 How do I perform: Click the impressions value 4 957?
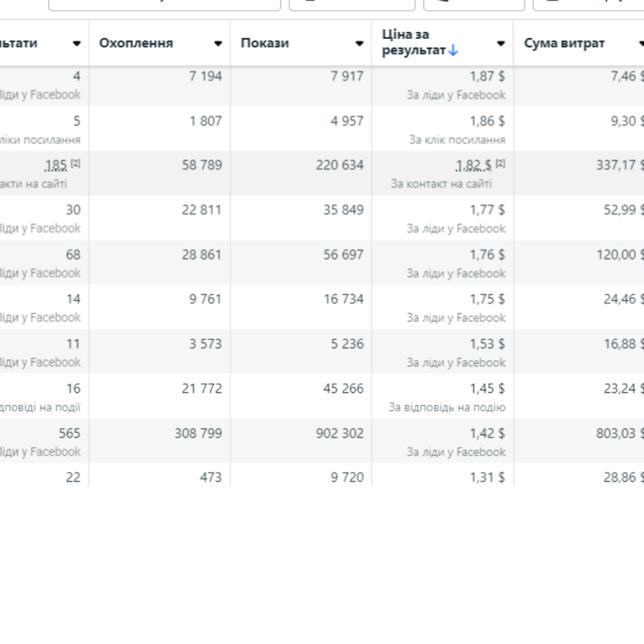coord(347,120)
